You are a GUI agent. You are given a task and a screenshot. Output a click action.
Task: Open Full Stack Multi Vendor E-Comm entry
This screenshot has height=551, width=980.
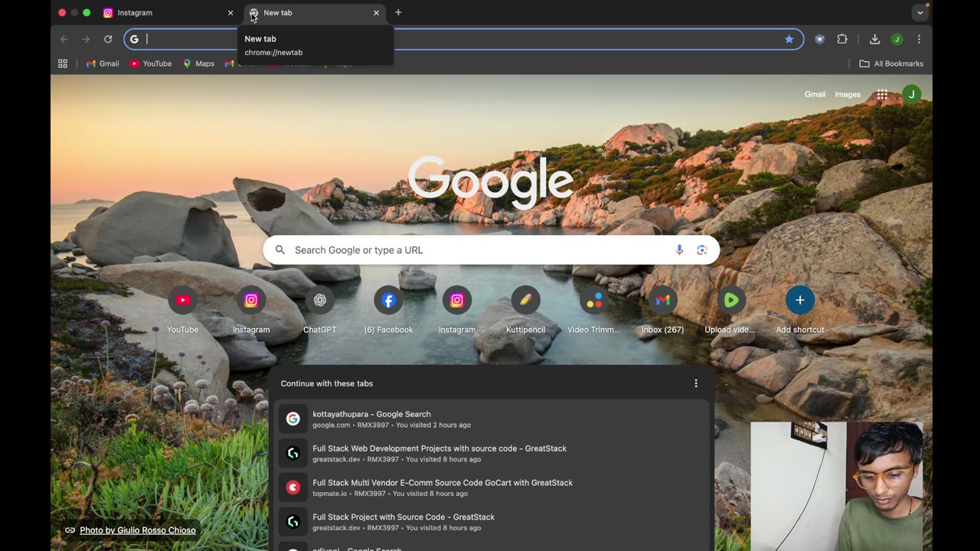(x=491, y=487)
